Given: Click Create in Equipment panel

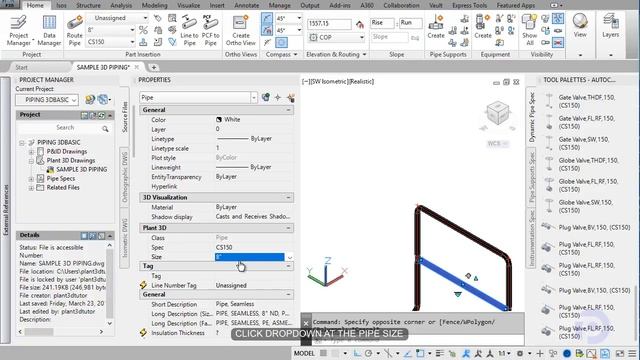Looking at the screenshot, I should tap(483, 27).
